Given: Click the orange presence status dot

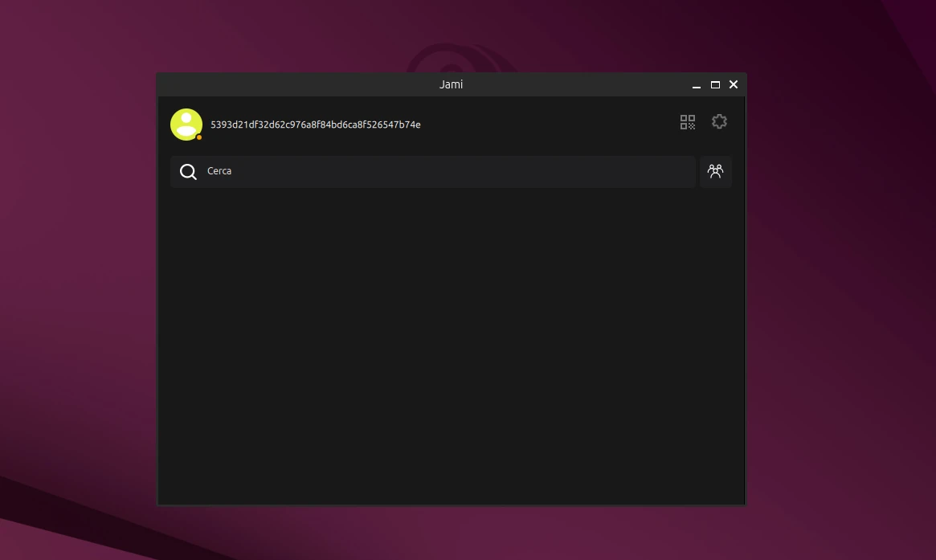Looking at the screenshot, I should [199, 137].
